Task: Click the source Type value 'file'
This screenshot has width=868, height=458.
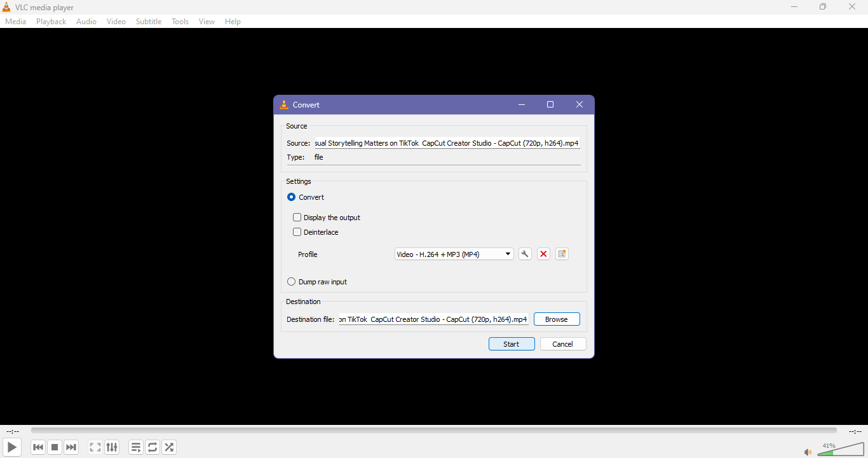Action: (x=319, y=157)
